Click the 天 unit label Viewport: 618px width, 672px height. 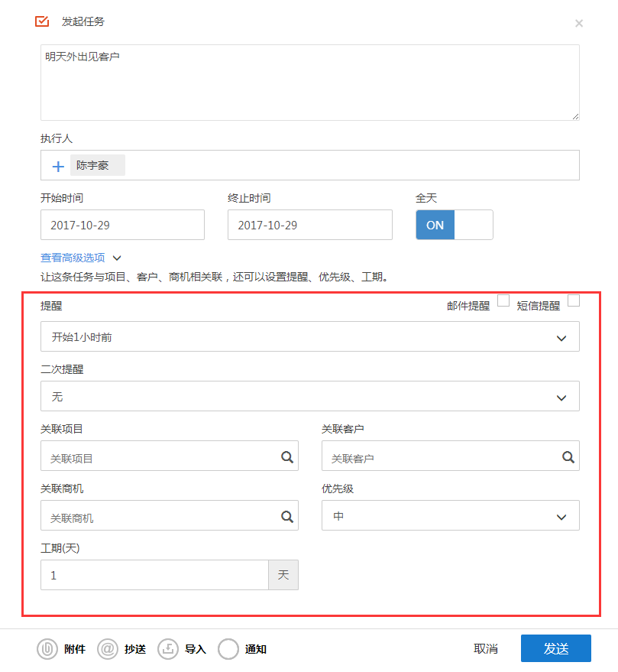(283, 575)
